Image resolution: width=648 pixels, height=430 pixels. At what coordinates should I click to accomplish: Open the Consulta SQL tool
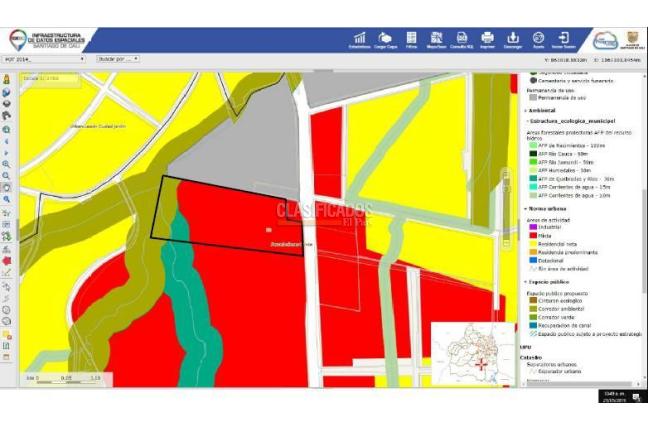(462, 40)
